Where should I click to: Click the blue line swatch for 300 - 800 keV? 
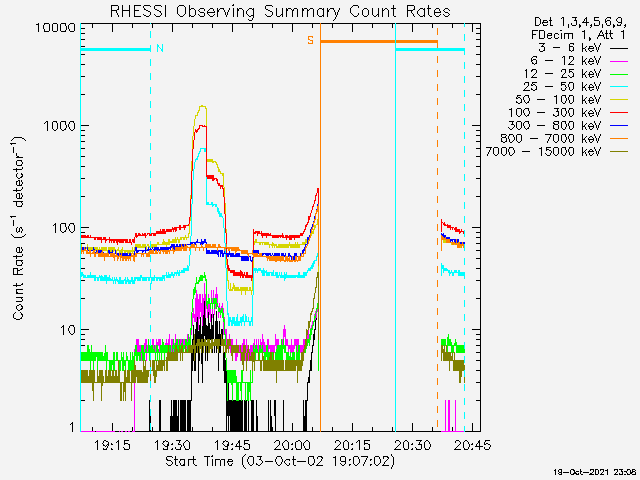pos(619,127)
